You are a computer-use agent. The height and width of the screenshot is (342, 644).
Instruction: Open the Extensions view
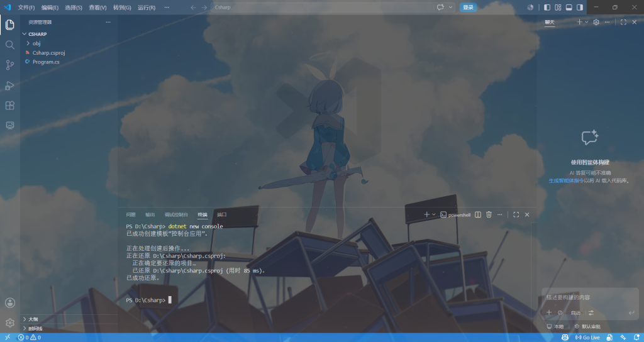point(10,105)
